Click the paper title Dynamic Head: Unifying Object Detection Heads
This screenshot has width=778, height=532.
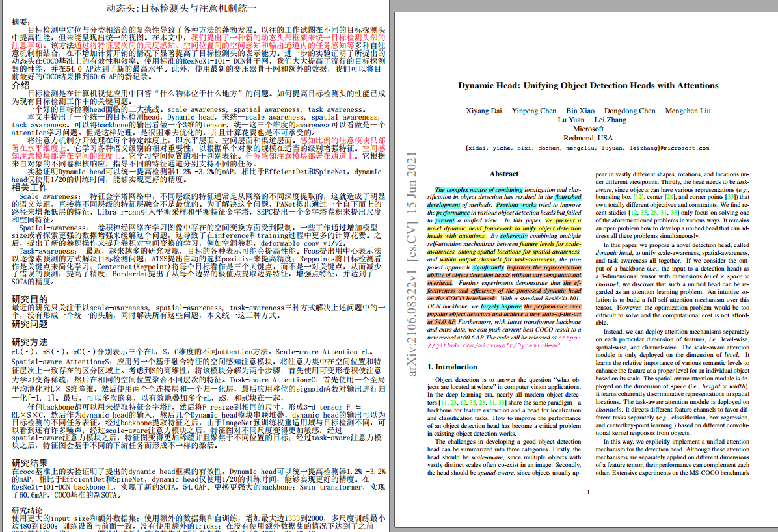pos(588,85)
